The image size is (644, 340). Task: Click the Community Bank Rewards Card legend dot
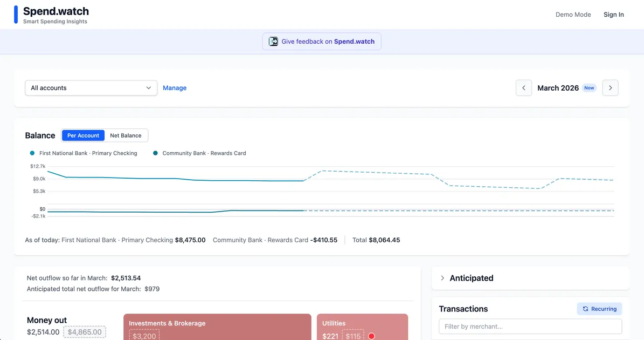[156, 153]
